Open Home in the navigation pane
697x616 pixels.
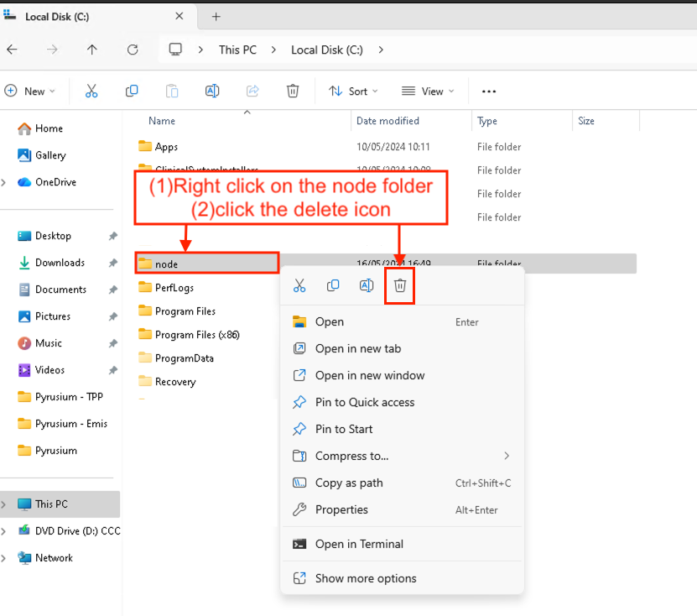click(x=40, y=128)
